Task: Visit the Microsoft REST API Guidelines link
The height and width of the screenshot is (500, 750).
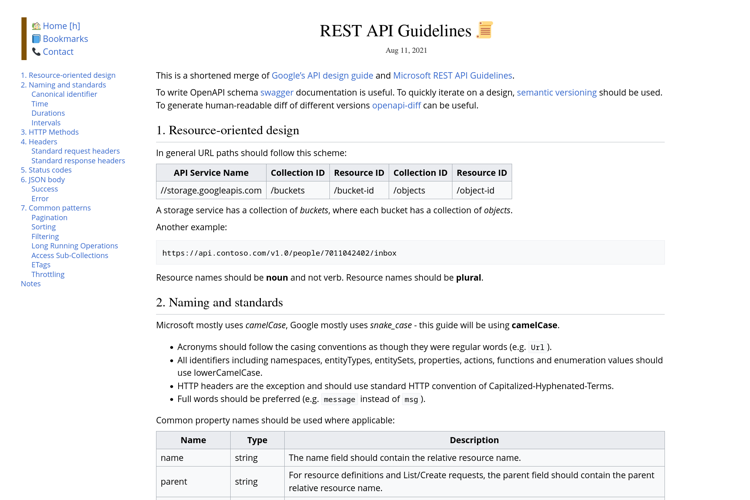Action: tap(452, 75)
